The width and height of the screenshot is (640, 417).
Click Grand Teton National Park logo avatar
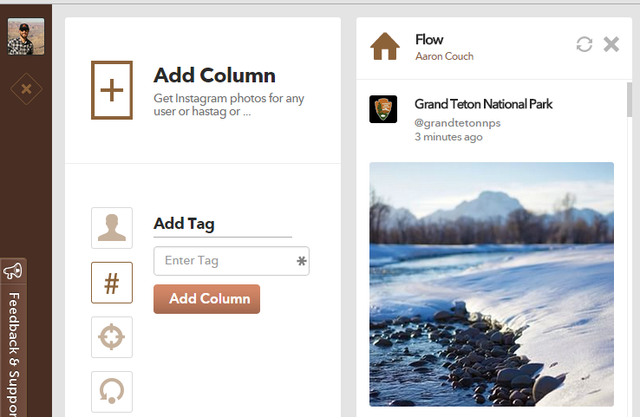tap(384, 110)
